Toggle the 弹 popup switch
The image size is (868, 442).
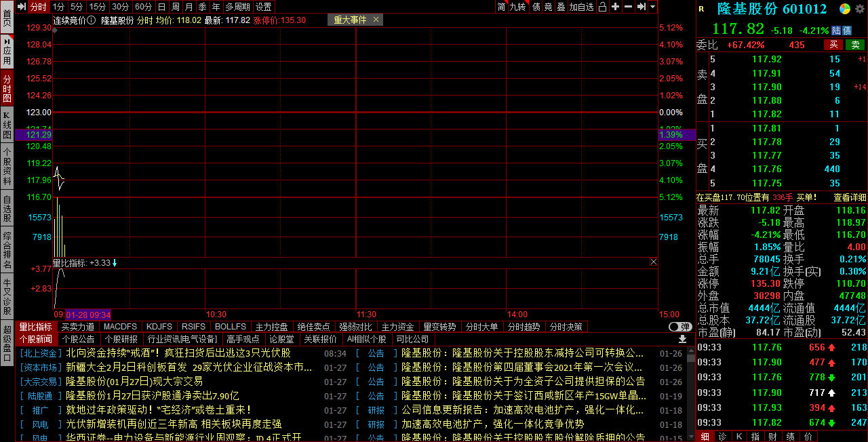pyautogui.click(x=680, y=326)
